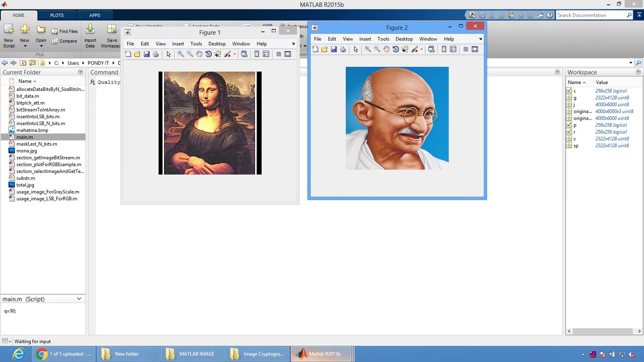The image size is (644, 362).
Task: Dock Figure 2 using the dock arrow
Action: point(480,39)
